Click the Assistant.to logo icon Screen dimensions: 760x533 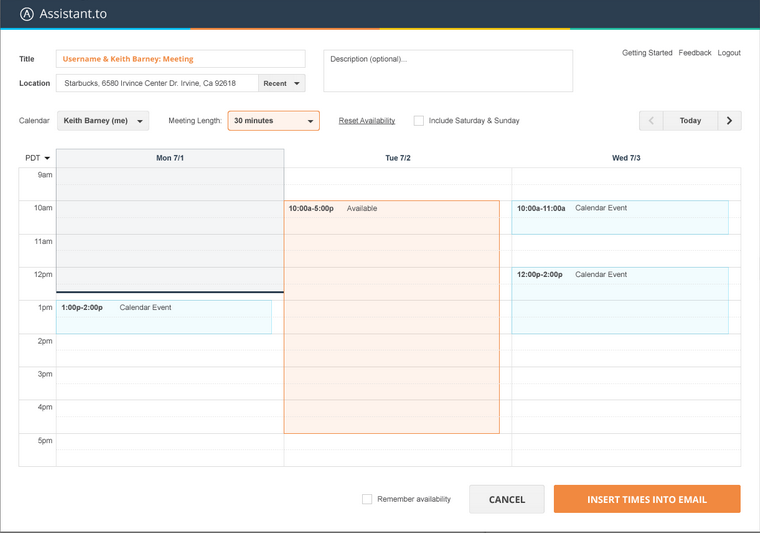pos(27,14)
